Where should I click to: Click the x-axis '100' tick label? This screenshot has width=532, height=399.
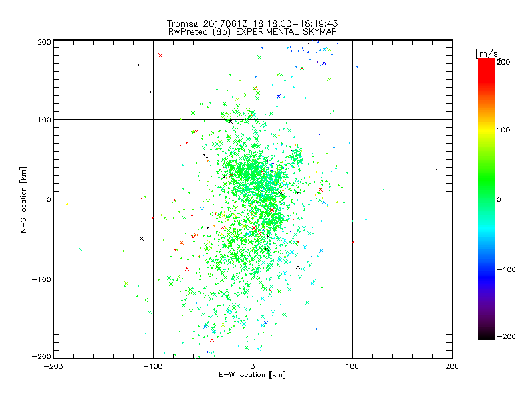(x=352, y=366)
